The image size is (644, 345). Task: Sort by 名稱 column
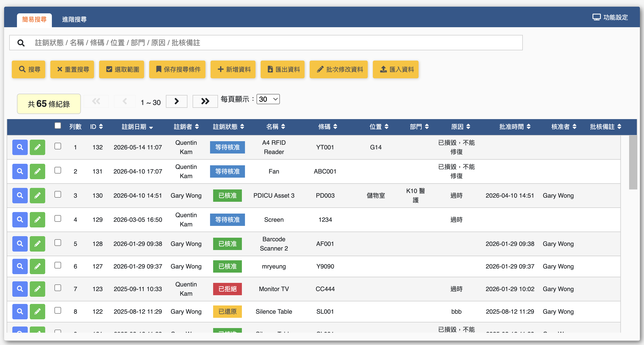(x=276, y=127)
